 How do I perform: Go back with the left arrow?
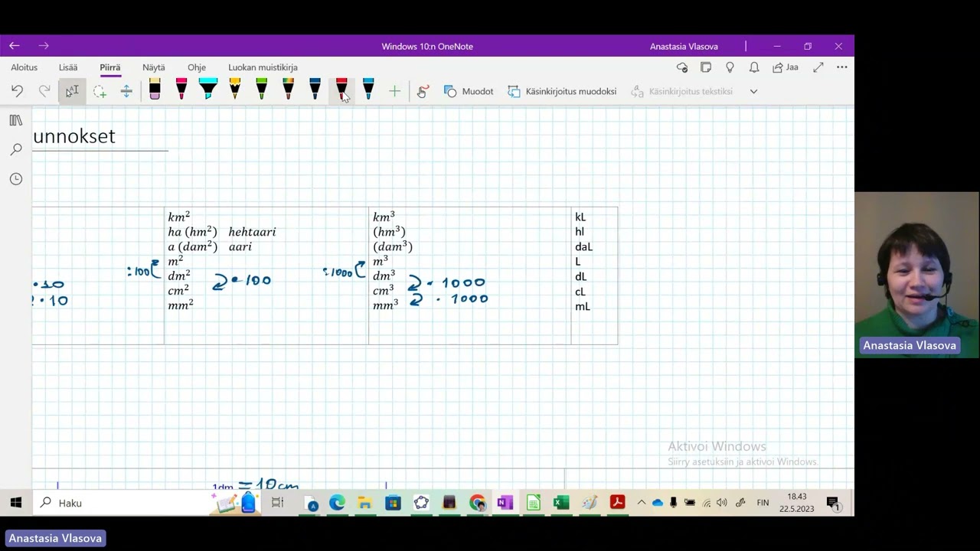click(15, 46)
